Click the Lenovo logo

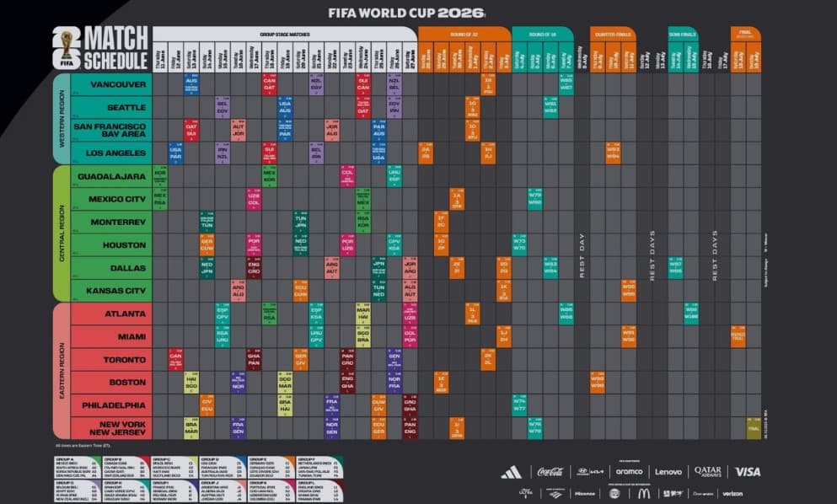668,472
